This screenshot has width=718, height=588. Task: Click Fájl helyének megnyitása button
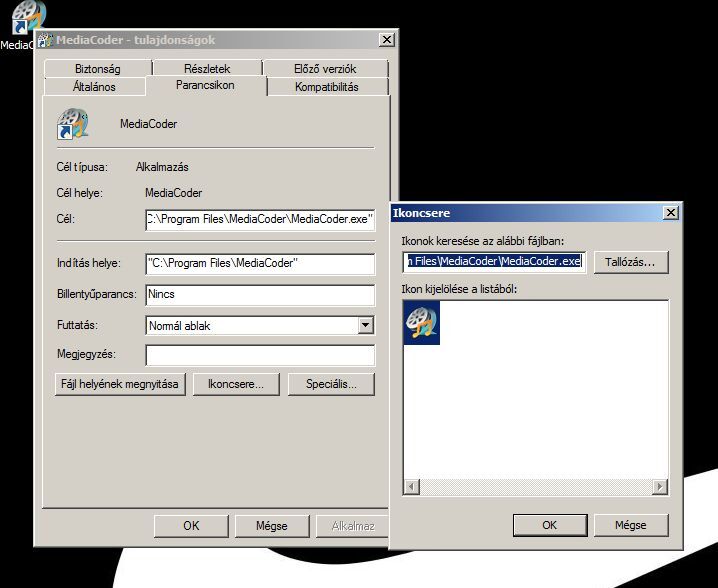point(120,384)
